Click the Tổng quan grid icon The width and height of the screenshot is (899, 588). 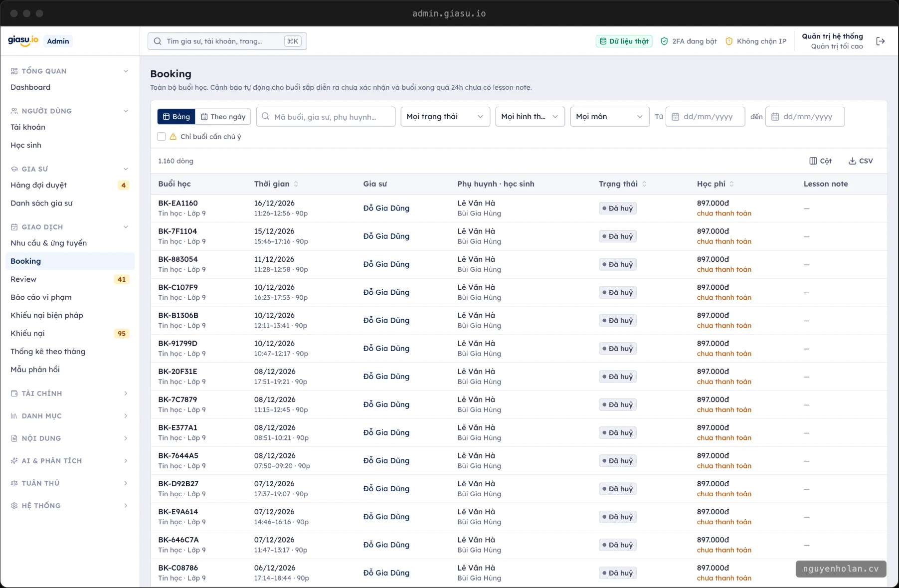[x=14, y=71]
